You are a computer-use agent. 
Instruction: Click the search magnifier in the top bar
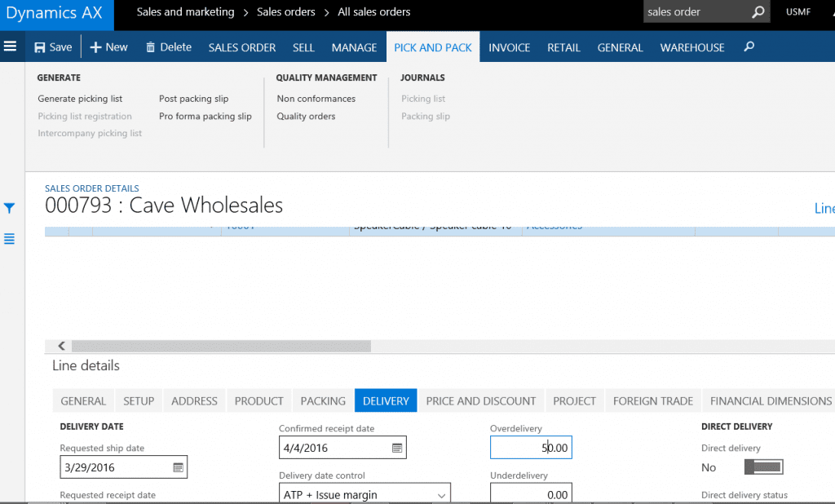(x=758, y=12)
